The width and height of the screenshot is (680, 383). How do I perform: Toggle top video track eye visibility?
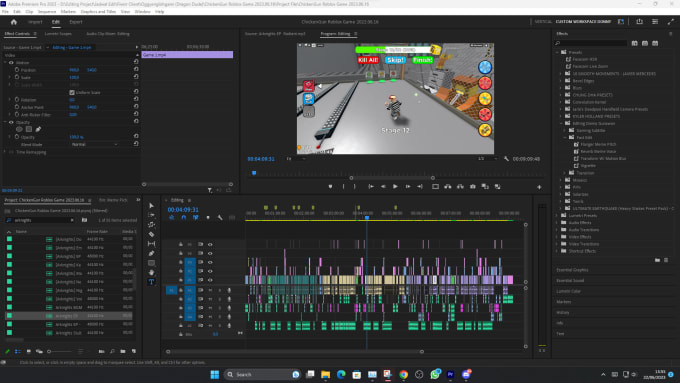click(210, 244)
